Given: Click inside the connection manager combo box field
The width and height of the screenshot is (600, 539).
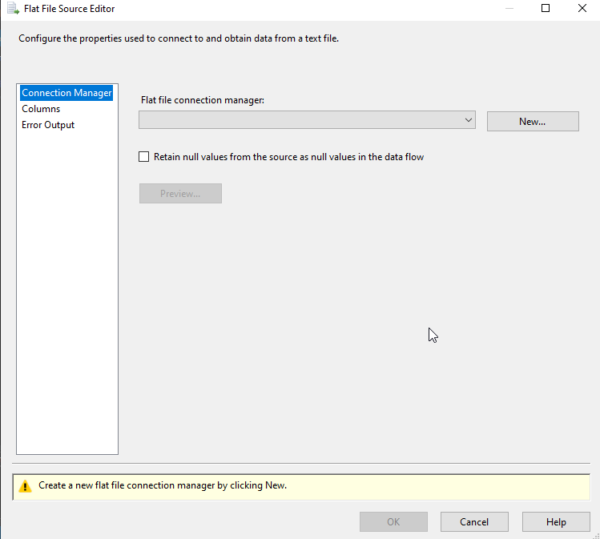Looking at the screenshot, I should tap(300, 121).
